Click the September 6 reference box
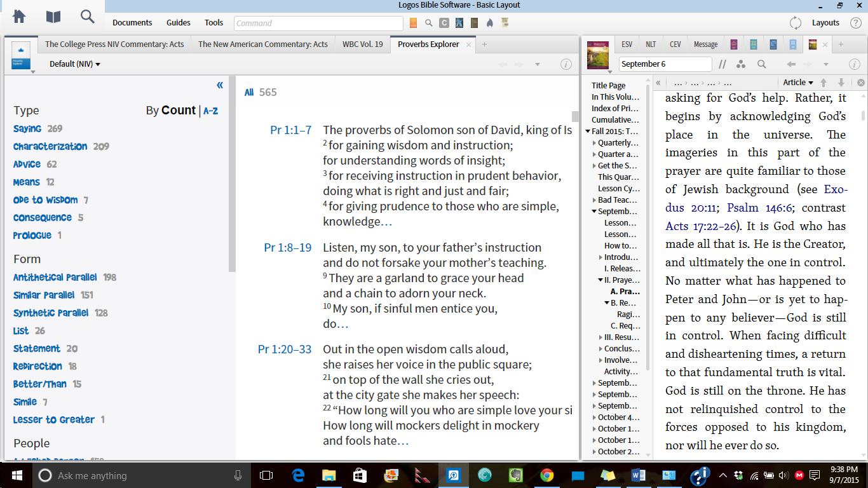 (665, 64)
